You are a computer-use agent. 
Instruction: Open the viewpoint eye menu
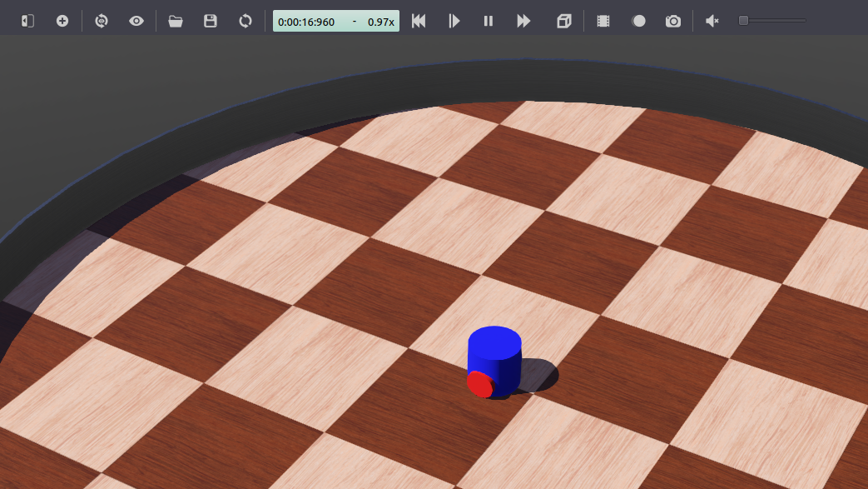coord(136,21)
